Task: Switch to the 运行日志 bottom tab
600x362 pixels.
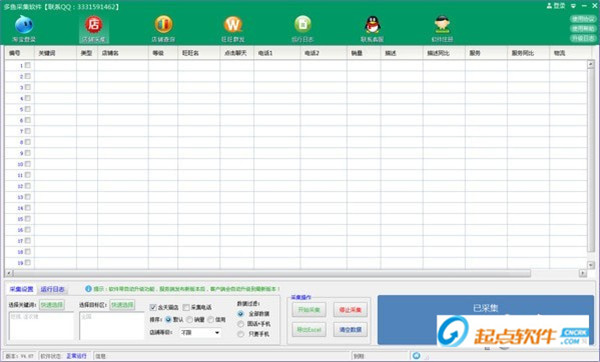Action: (53, 289)
